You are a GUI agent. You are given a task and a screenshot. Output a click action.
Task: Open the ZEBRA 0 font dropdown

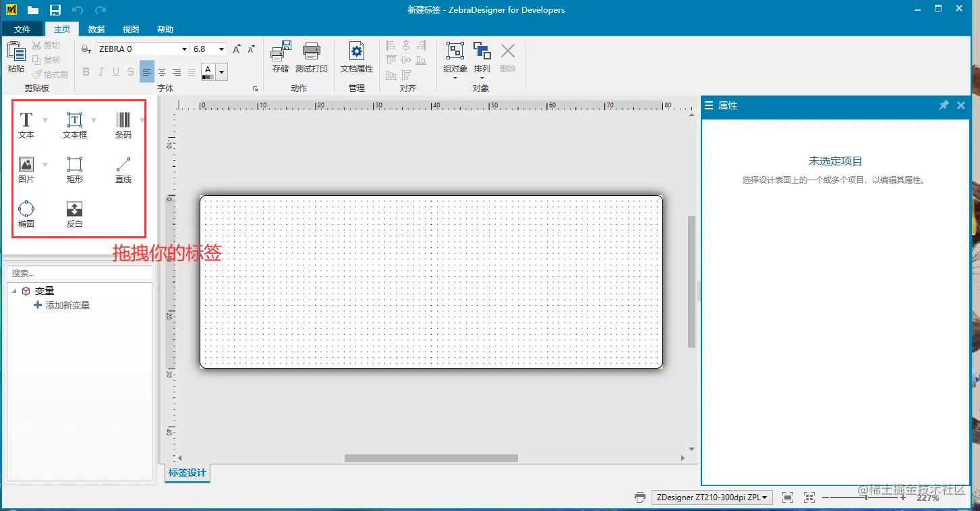(x=184, y=49)
